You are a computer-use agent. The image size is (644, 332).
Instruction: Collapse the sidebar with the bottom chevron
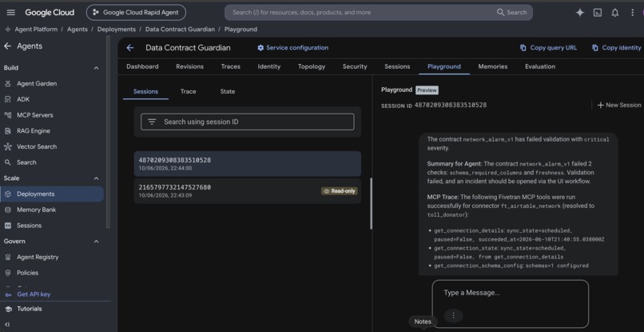[7, 324]
